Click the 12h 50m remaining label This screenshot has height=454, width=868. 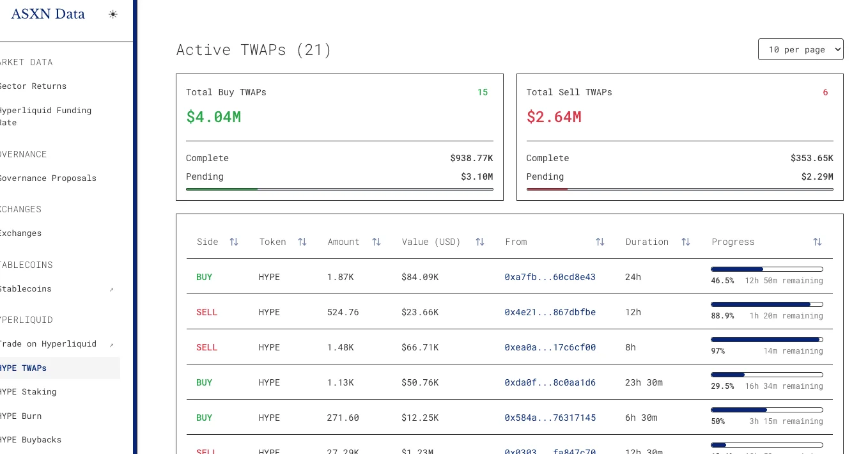tap(784, 281)
